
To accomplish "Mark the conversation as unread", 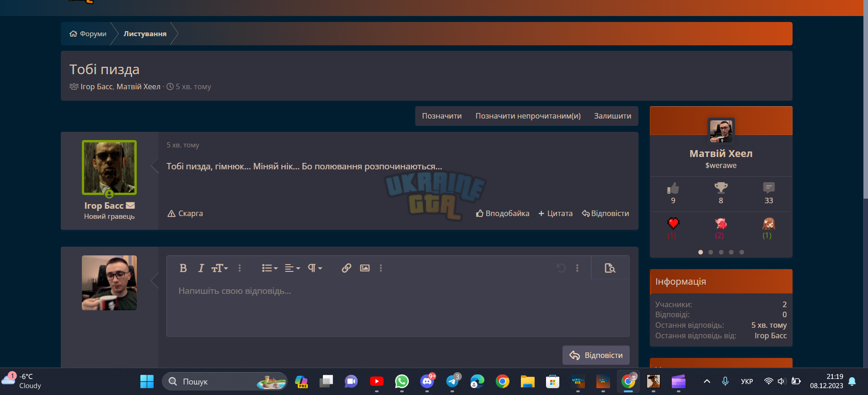I will (x=528, y=116).
